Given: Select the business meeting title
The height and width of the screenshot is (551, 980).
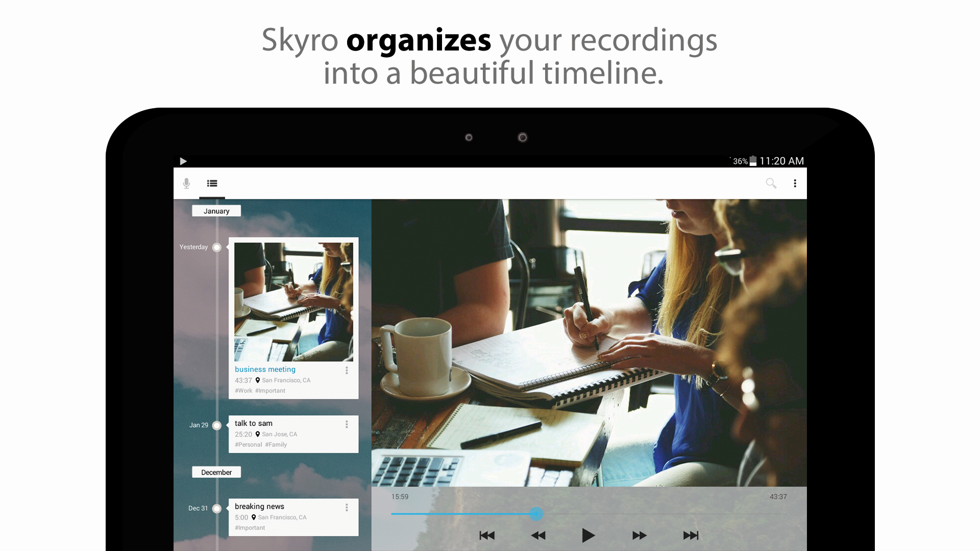Looking at the screenshot, I should pyautogui.click(x=265, y=369).
